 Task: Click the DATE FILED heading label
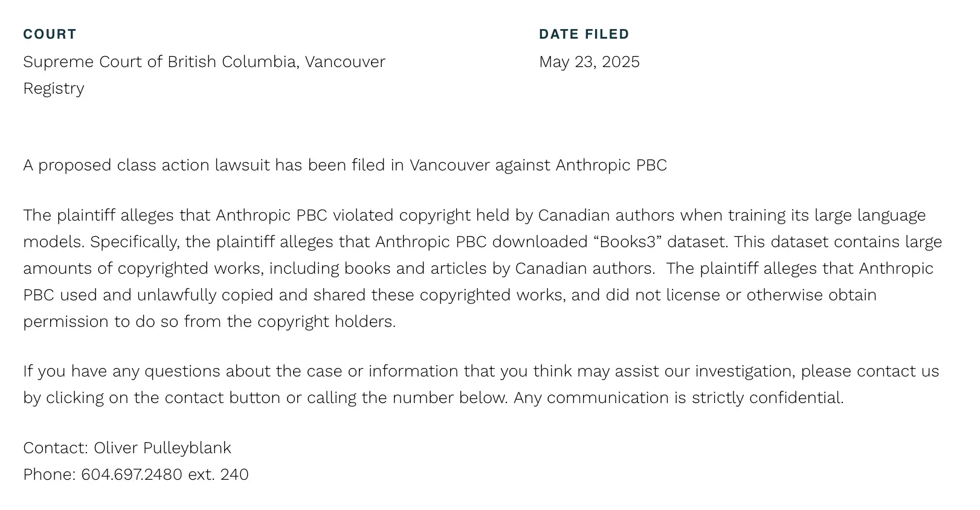(584, 34)
